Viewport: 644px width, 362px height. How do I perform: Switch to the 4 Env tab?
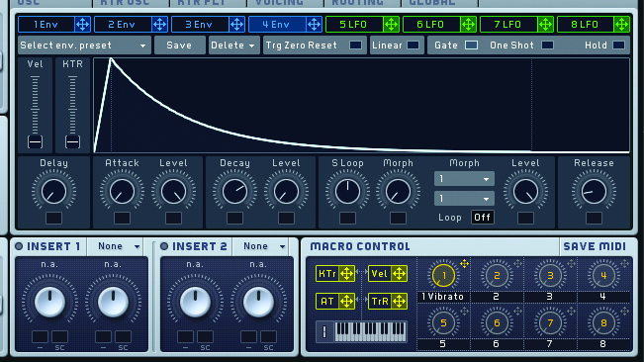tap(277, 25)
